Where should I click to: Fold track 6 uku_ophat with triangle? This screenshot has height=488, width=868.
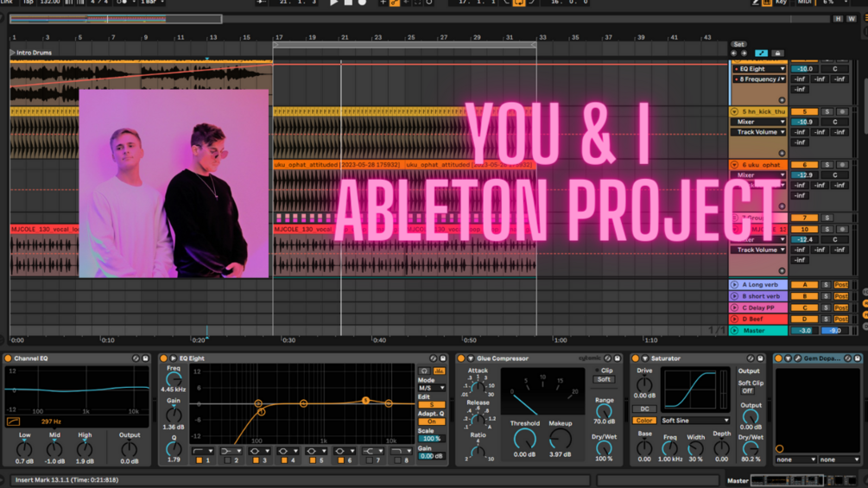[735, 165]
